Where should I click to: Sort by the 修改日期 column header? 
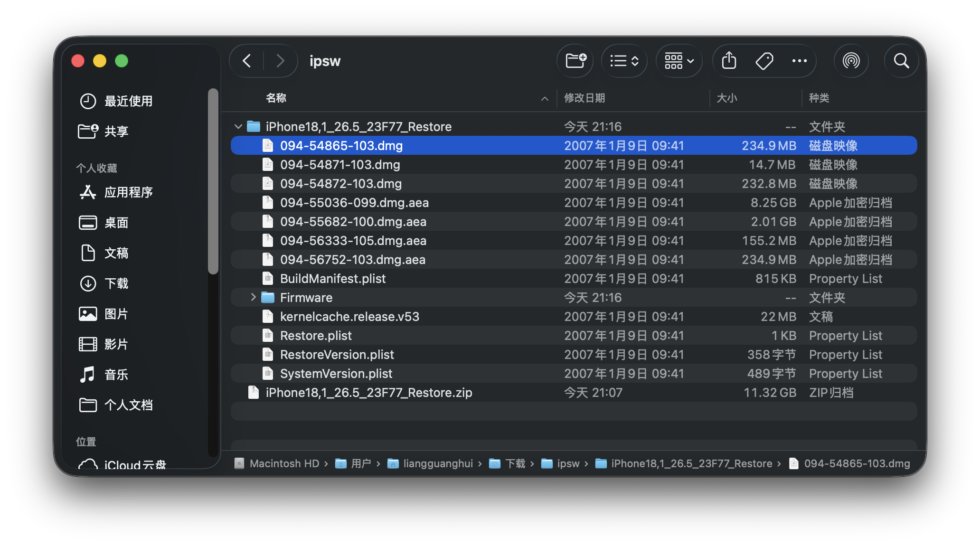point(584,98)
